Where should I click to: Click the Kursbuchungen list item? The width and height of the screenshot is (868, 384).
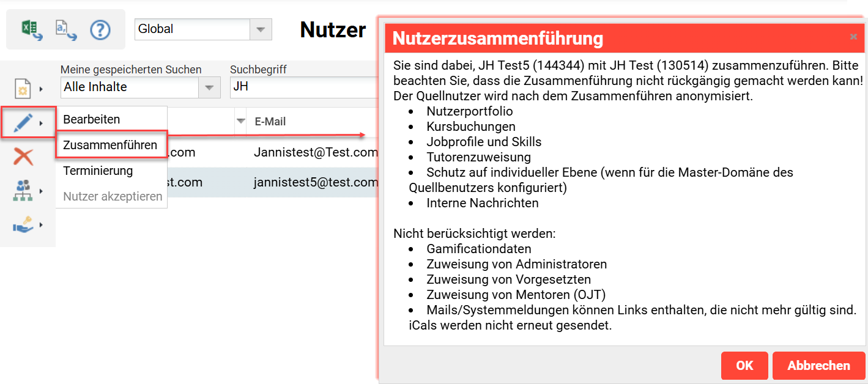(x=470, y=127)
